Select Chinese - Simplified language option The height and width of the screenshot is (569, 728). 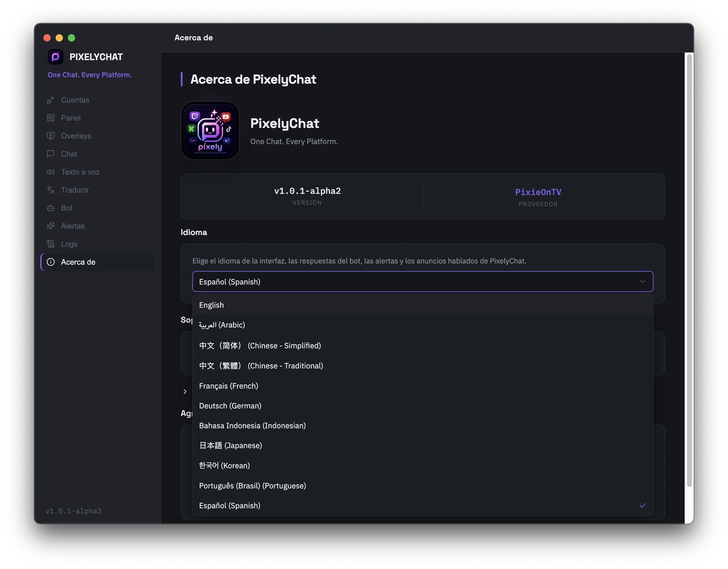click(423, 346)
